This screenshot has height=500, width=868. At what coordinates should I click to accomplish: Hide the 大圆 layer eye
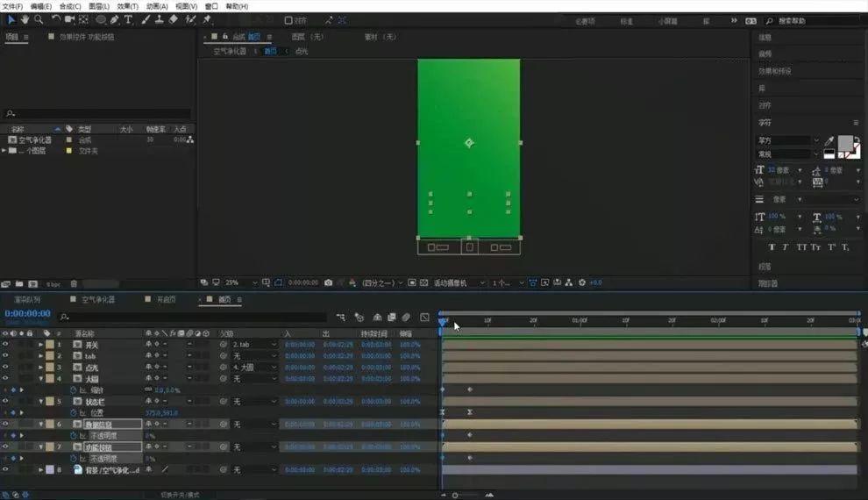[5, 379]
